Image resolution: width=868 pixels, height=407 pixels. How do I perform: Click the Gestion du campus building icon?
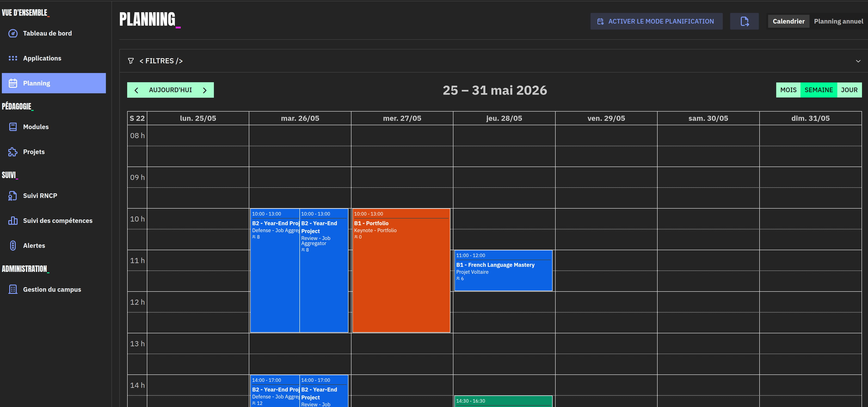point(13,289)
